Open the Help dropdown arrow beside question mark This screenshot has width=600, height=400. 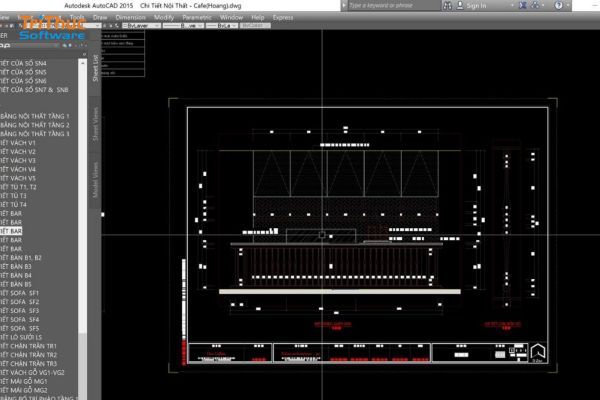click(x=567, y=5)
